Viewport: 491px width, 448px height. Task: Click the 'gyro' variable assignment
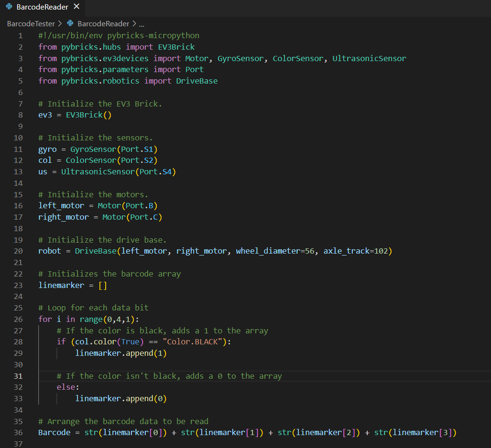click(48, 149)
